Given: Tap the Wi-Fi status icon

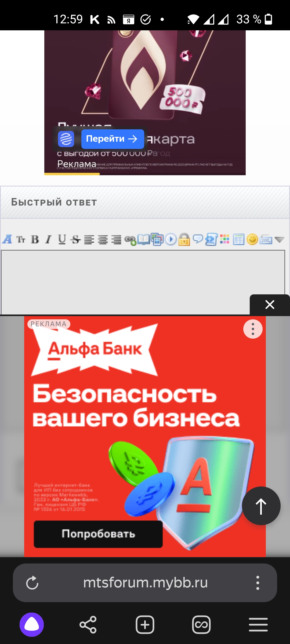Looking at the screenshot, I should [193, 19].
